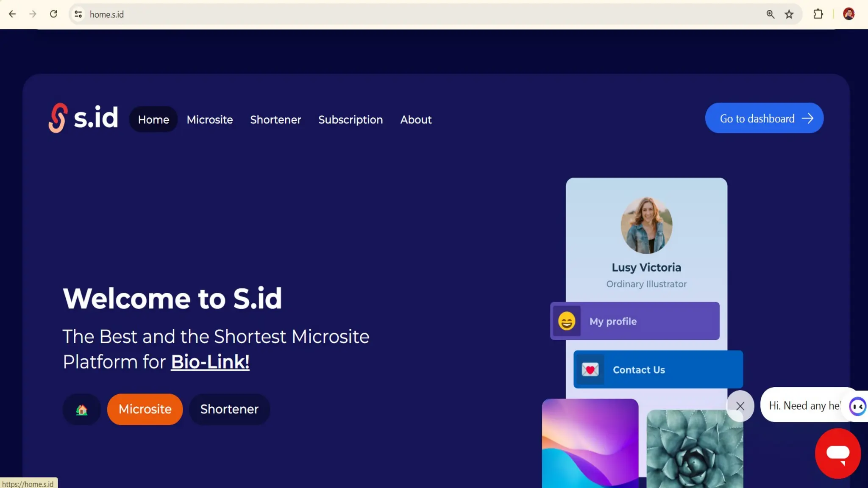Click the s.id logo icon
The image size is (868, 488).
pos(58,118)
